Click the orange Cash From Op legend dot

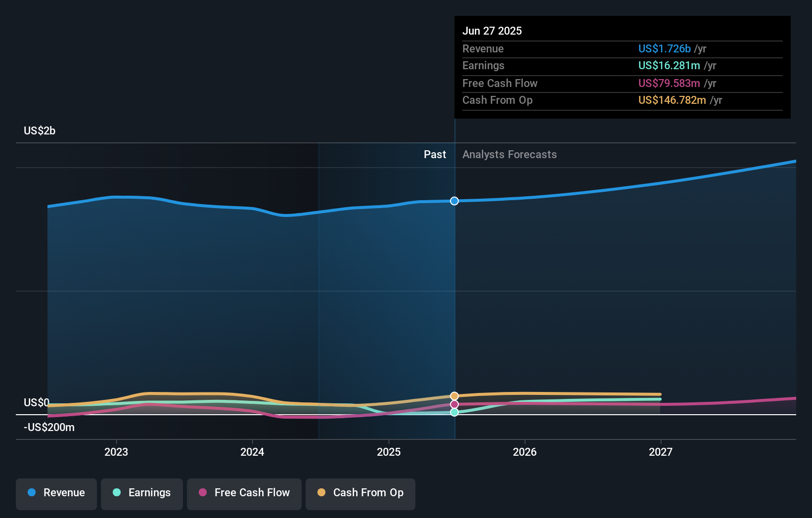click(321, 492)
